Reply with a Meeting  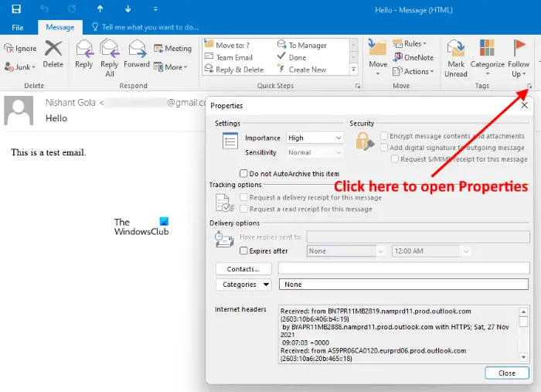click(x=172, y=49)
